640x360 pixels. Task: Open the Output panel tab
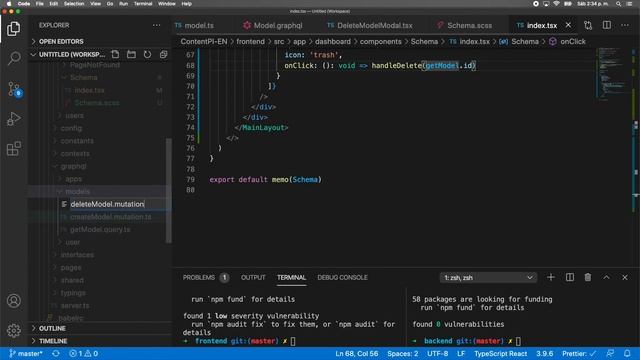pyautogui.click(x=253, y=278)
